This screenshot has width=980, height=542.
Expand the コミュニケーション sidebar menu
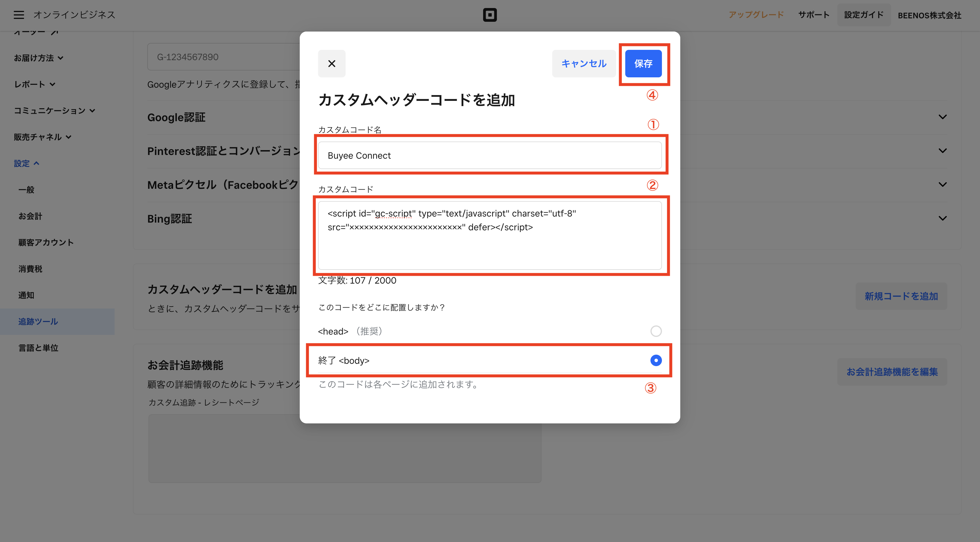click(x=54, y=110)
